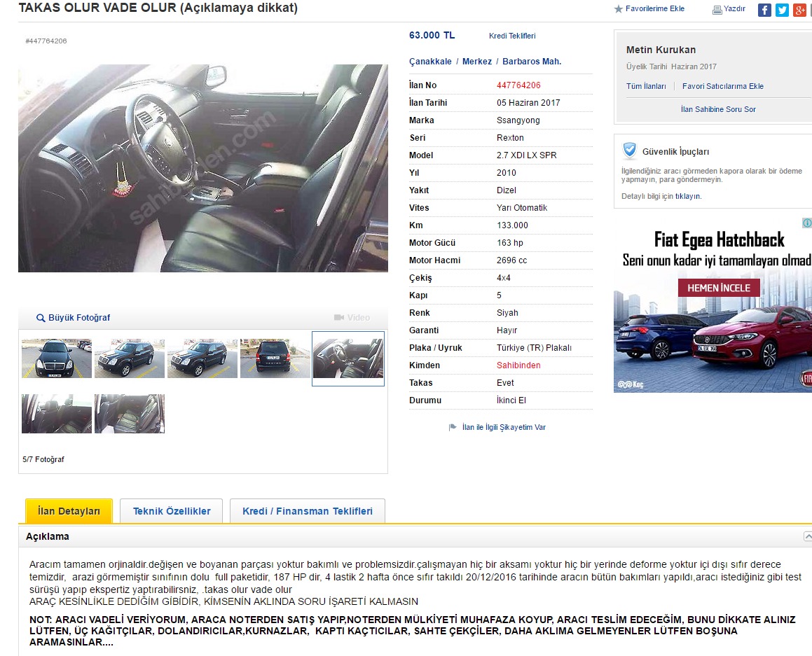Click the complaint flag icon
The image size is (812, 656).
[453, 427]
